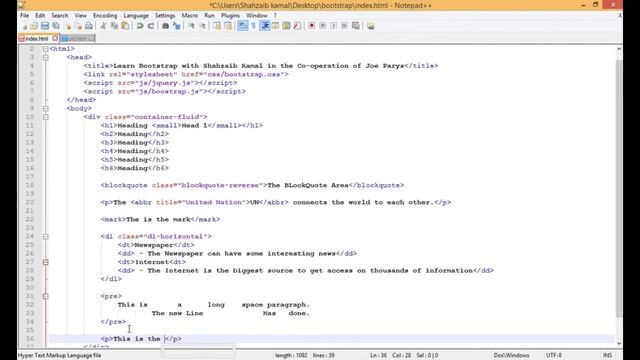Click the vertical scrollbar thumb
The width and height of the screenshot is (640, 360).
pos(619,188)
